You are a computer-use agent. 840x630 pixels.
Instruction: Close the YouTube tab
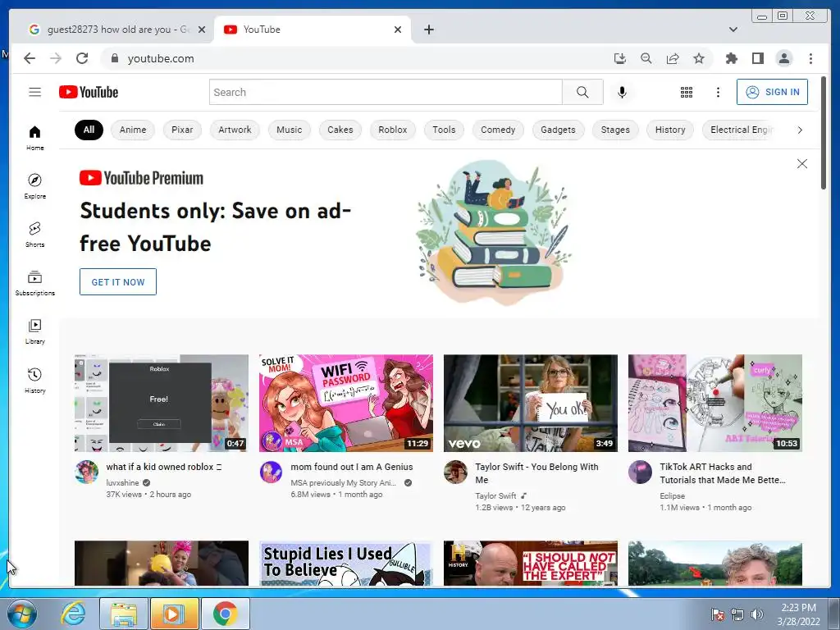click(x=398, y=30)
